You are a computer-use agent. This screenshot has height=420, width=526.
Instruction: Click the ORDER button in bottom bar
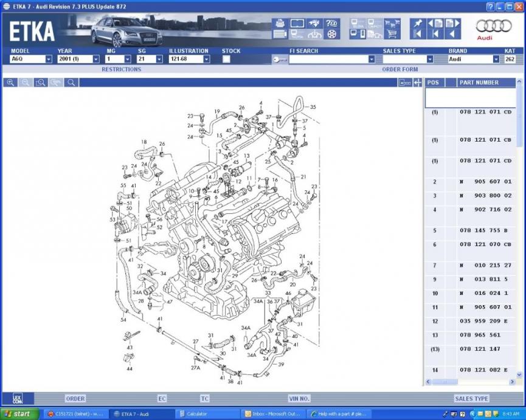pyautogui.click(x=75, y=399)
